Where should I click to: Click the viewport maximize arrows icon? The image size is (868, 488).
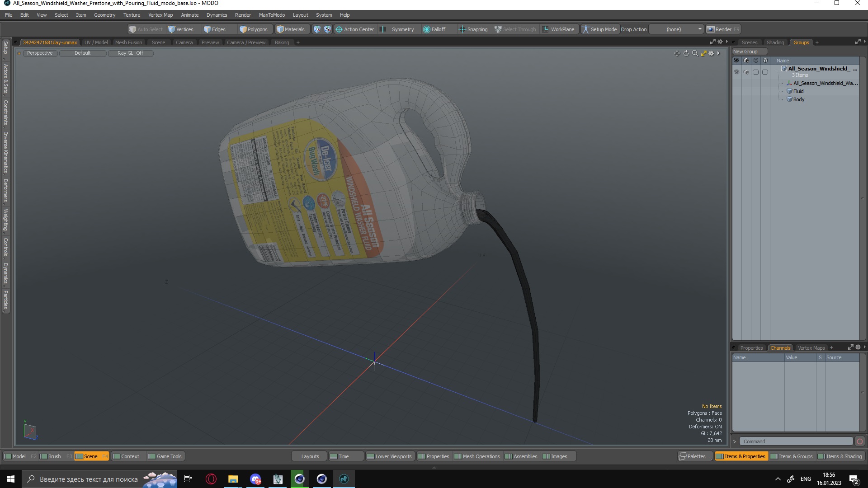(x=703, y=53)
